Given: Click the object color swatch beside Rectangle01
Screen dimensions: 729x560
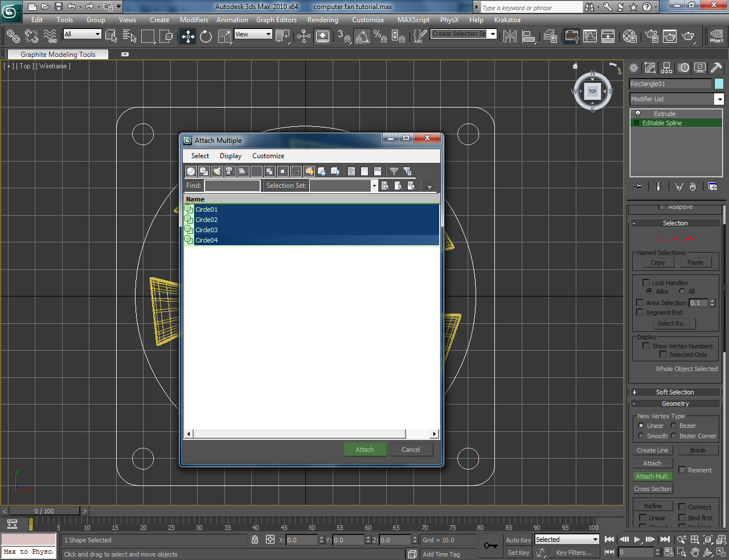Looking at the screenshot, I should 719,84.
